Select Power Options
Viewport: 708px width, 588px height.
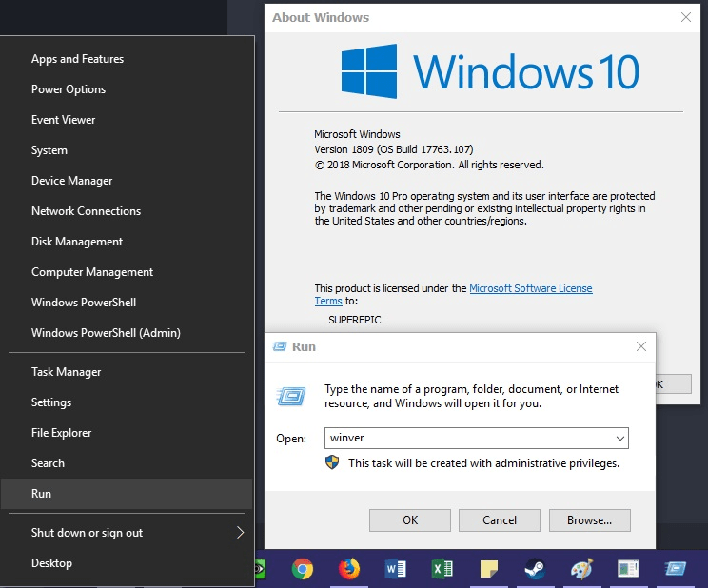[x=127, y=89]
